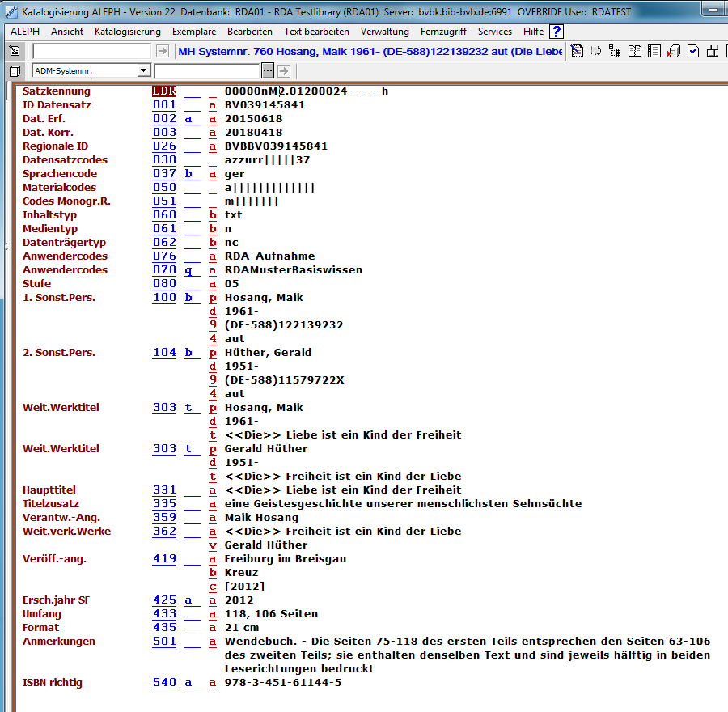Click into the top record number input field
Viewport: 728px width, 712px height.
coord(91,51)
